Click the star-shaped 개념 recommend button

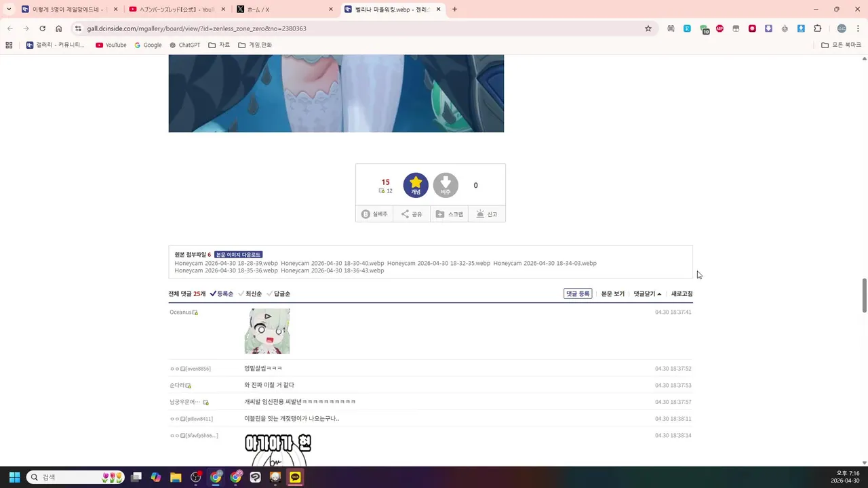pos(416,185)
